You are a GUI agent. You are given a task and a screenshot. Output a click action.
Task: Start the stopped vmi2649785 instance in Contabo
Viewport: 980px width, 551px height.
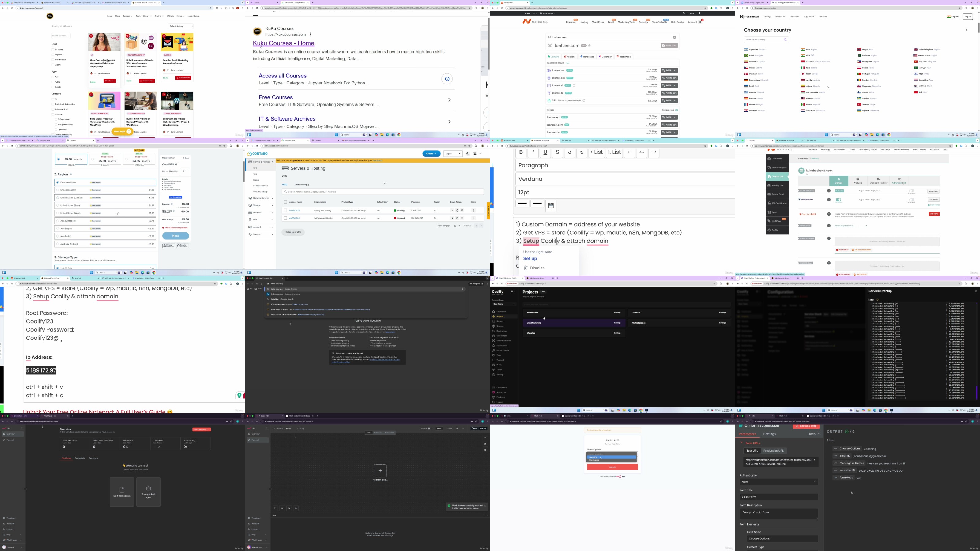click(452, 218)
